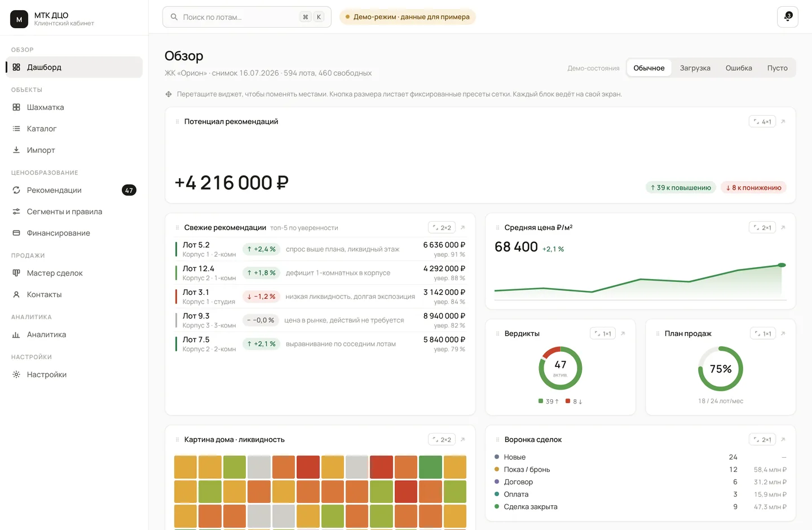
Task: Click the Свежие рекомендации drag handle
Action: (x=177, y=228)
